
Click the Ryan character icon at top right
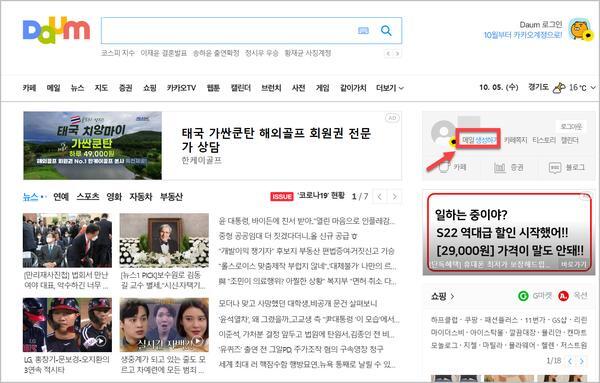click(580, 29)
